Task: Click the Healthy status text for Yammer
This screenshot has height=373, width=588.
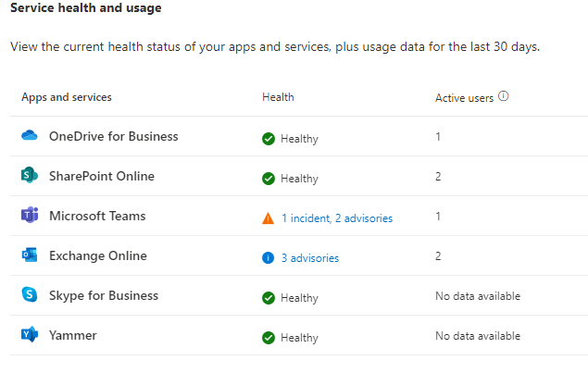Action: click(299, 338)
